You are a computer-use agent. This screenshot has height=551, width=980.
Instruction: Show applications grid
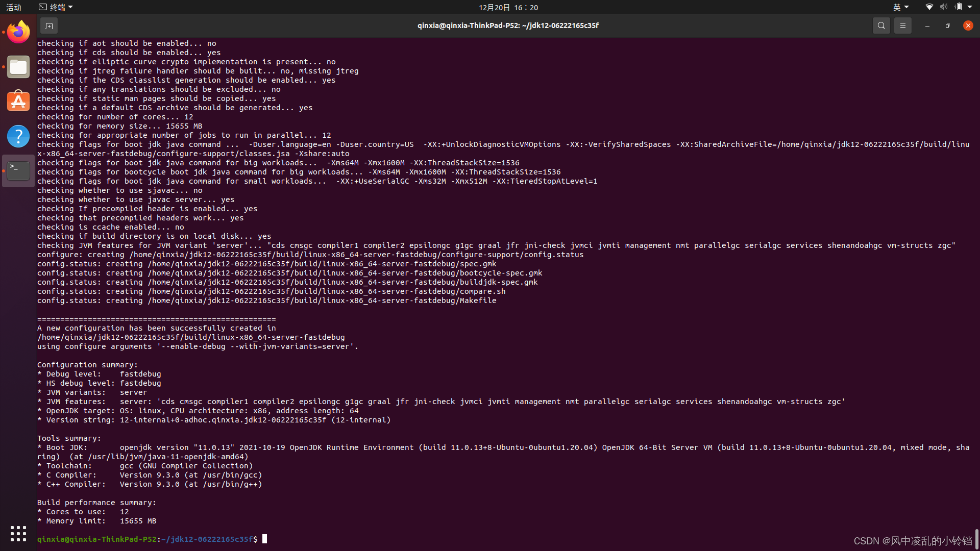pyautogui.click(x=18, y=534)
